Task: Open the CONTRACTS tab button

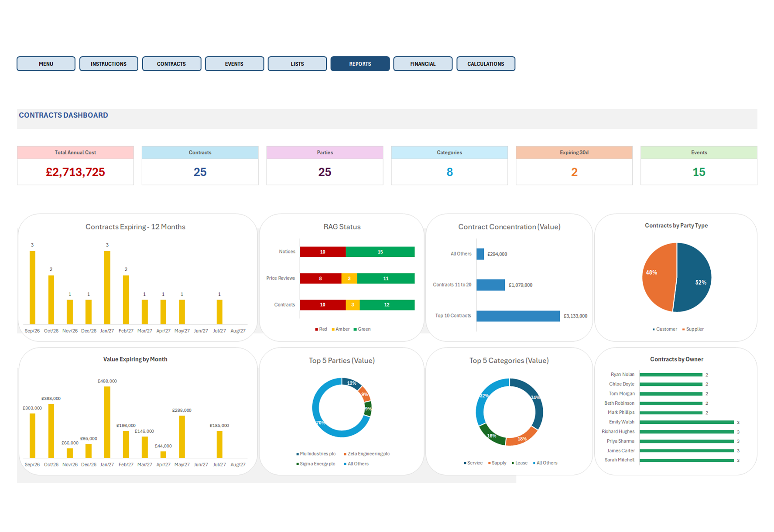Action: 171,64
